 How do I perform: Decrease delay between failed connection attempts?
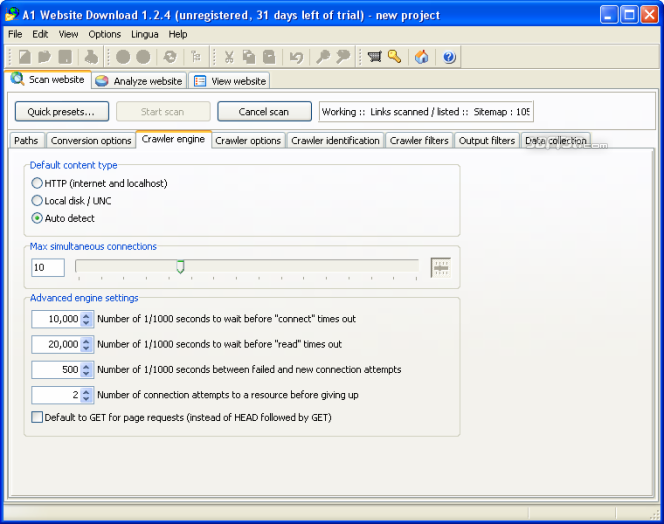tap(86, 374)
